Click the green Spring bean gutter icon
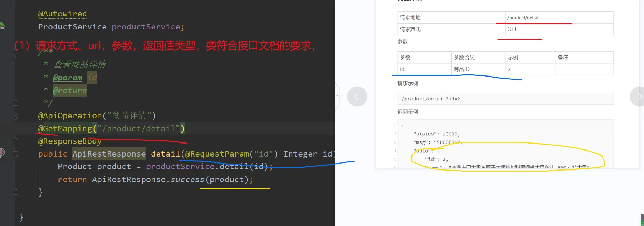 (x=2, y=26)
